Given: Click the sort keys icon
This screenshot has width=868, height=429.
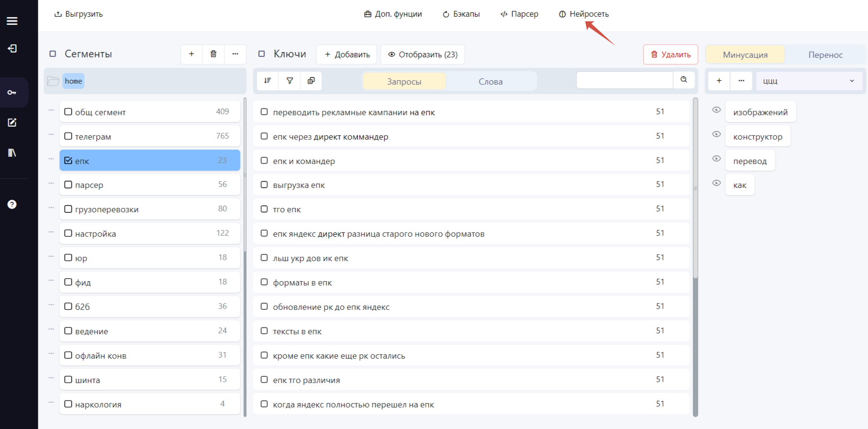Looking at the screenshot, I should pos(268,81).
